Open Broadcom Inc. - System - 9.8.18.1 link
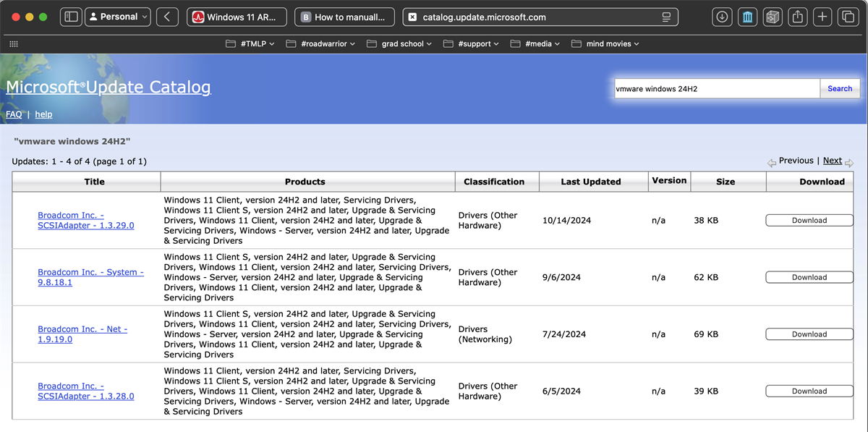This screenshot has height=432, width=868. tap(90, 277)
